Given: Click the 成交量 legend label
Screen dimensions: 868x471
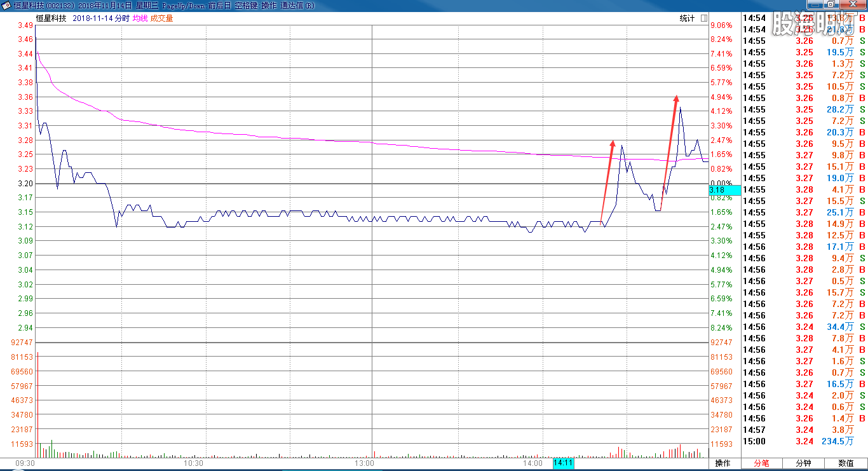Looking at the screenshot, I should (161, 18).
